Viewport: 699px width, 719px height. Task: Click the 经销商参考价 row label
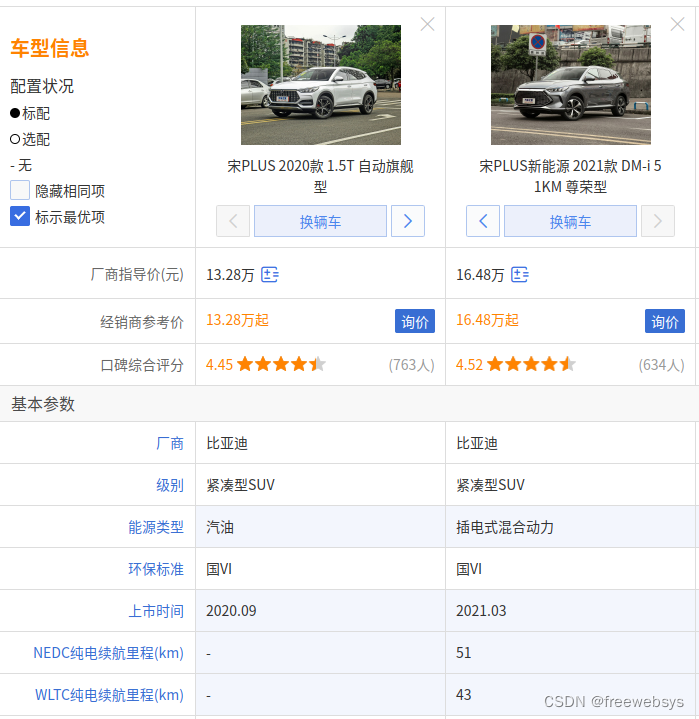[x=142, y=322]
